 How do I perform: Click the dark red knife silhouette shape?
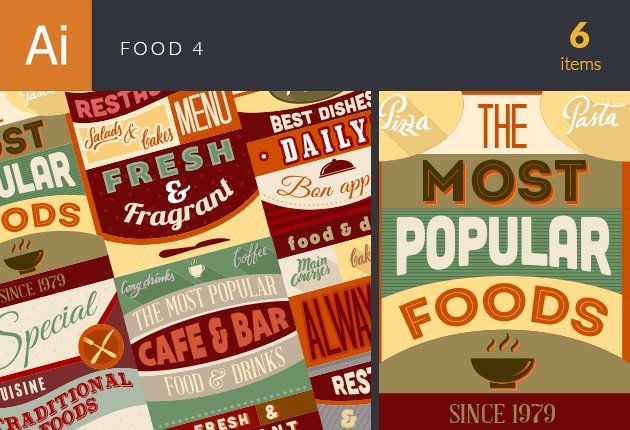coord(194,247)
